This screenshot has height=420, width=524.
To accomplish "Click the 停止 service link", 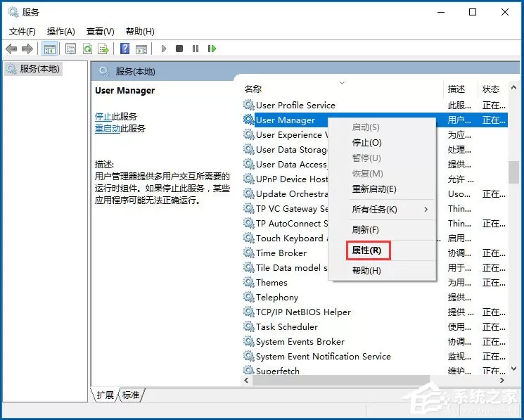I will 103,117.
